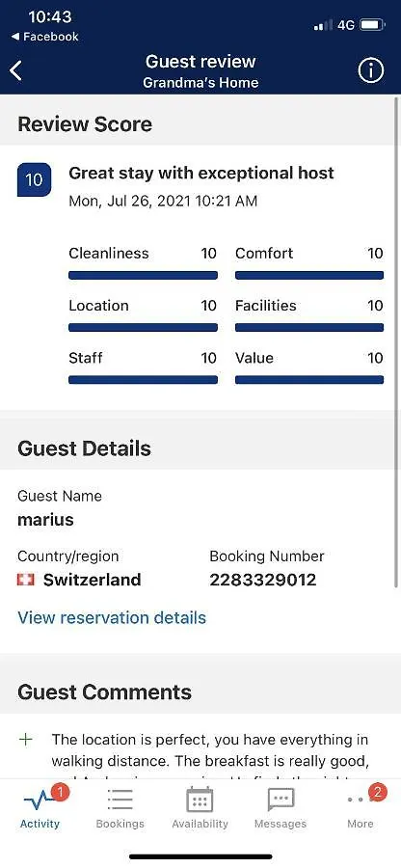Open the More menu dots

(x=361, y=800)
